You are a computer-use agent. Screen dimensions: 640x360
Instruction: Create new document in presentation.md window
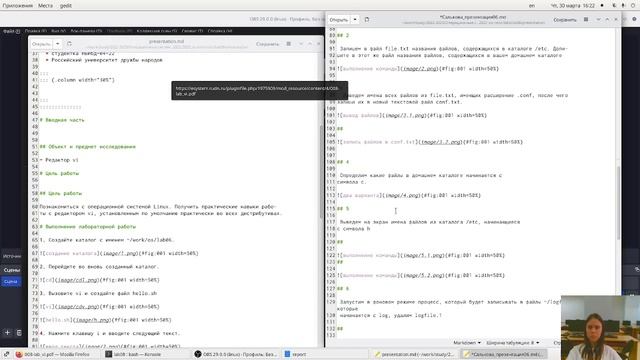pos(69,44)
